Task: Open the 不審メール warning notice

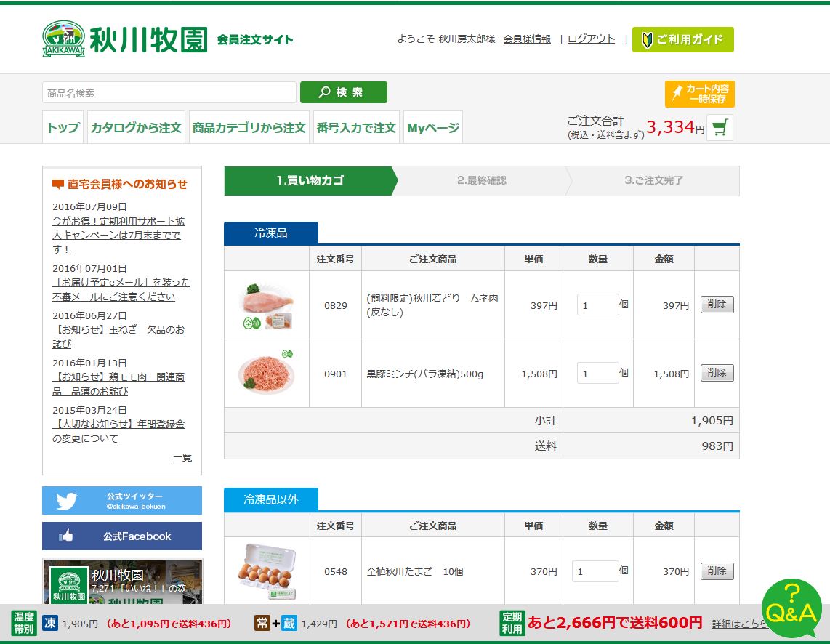Action: click(x=121, y=289)
